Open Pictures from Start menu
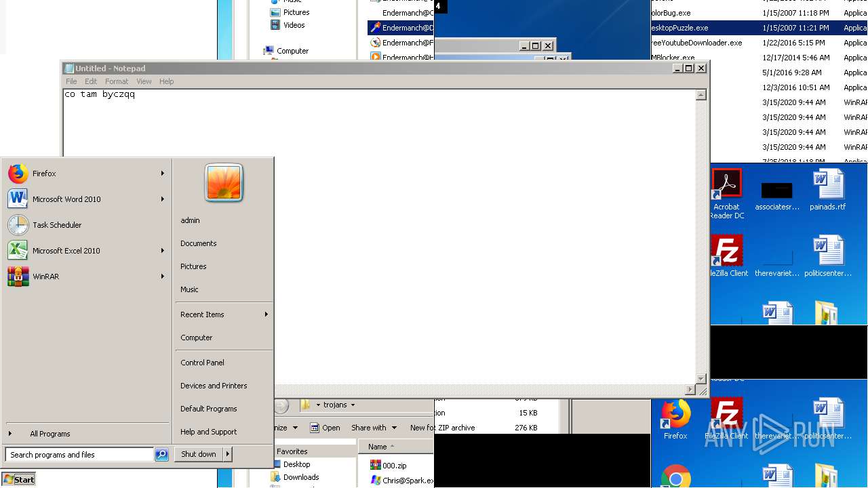This screenshot has height=488, width=868. click(193, 266)
